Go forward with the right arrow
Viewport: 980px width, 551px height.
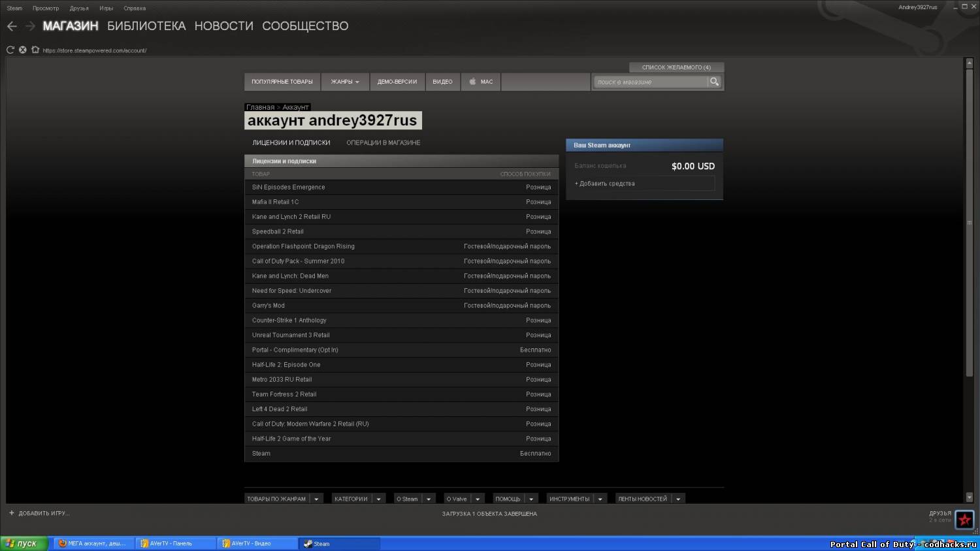[x=30, y=26]
